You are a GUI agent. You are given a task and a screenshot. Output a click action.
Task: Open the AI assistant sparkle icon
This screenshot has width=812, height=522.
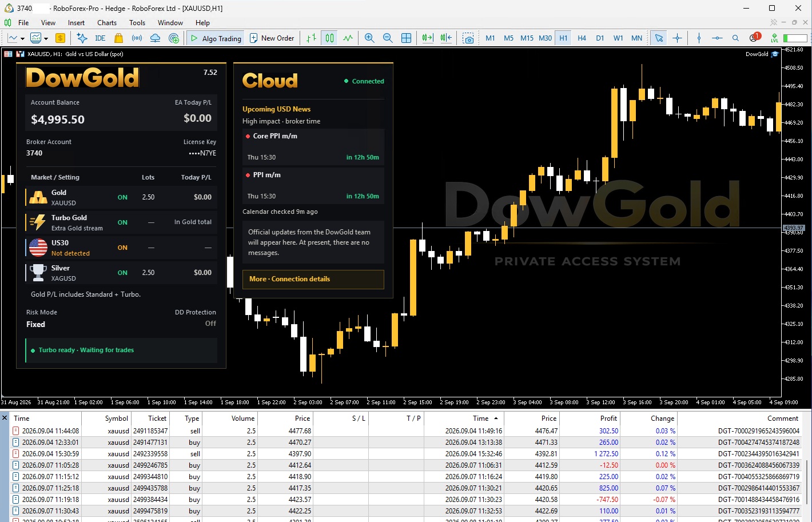point(82,38)
